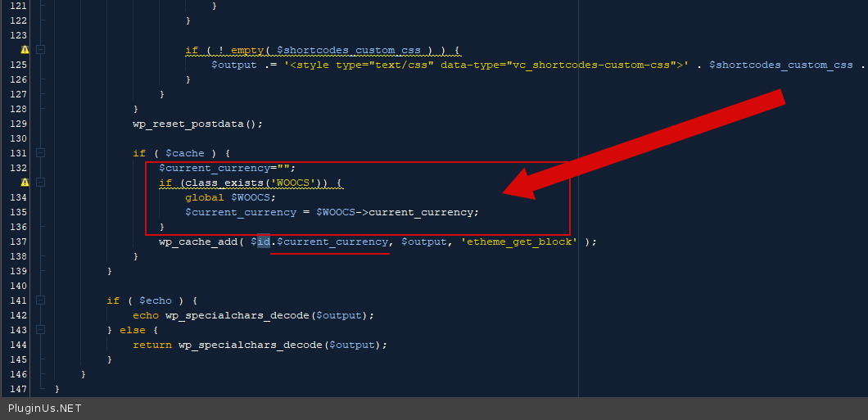Click line number 129 in the gutter

click(18, 124)
